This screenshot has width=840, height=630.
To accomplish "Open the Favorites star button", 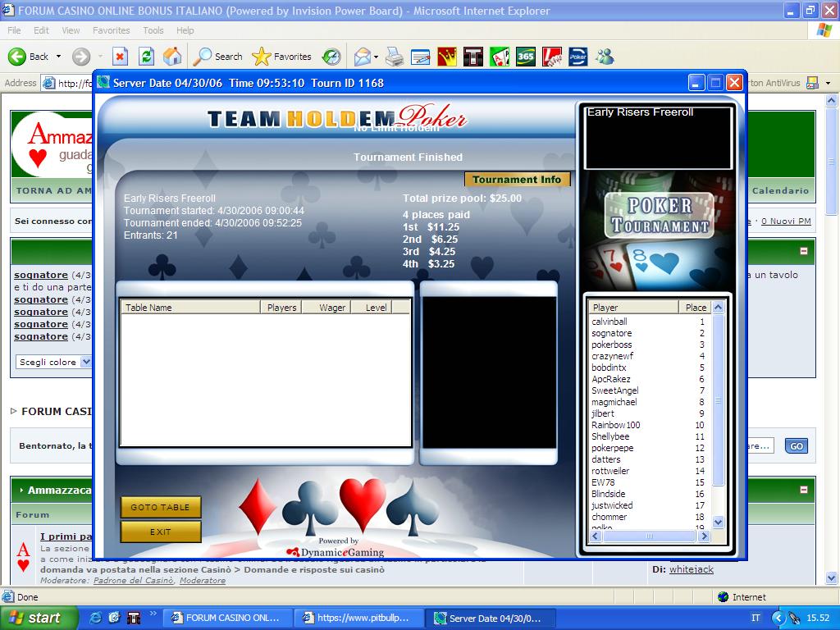I will click(x=282, y=57).
